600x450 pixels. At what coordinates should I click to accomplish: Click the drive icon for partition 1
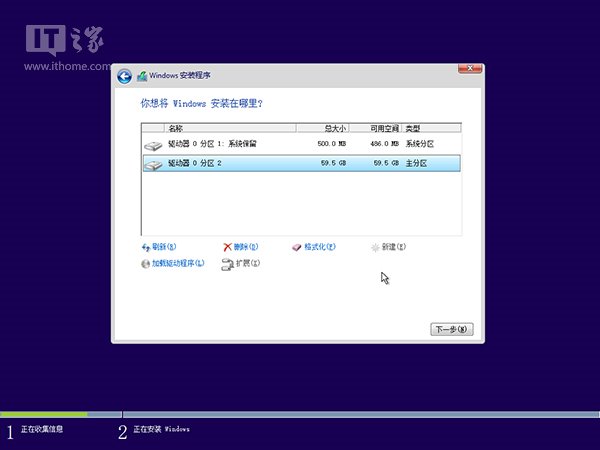point(152,145)
